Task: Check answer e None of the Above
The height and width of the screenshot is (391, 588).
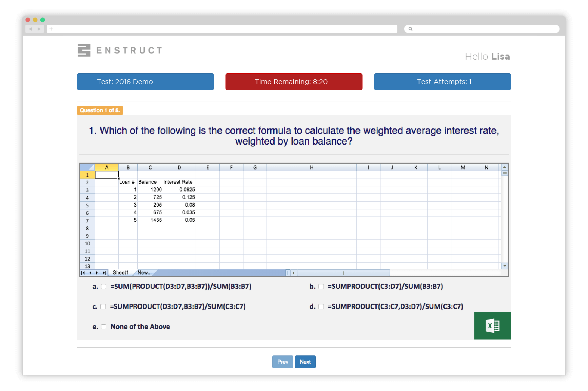Action: (104, 327)
